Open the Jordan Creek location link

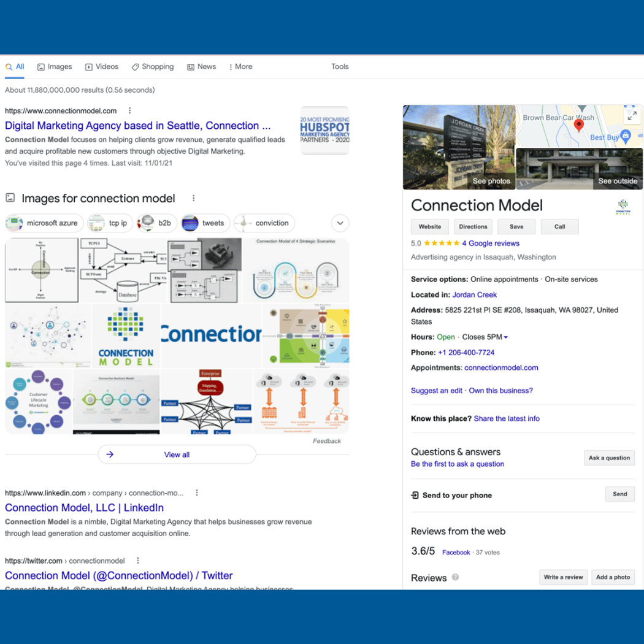[474, 294]
